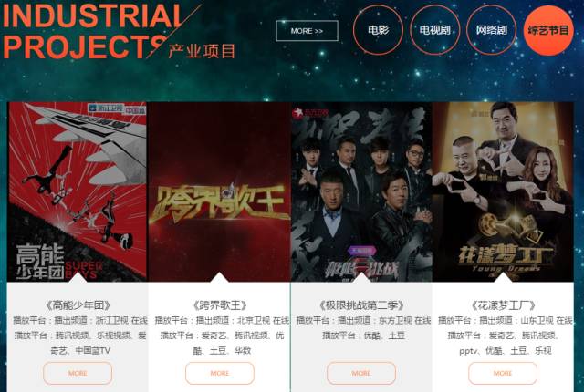The image size is (584, 392).
Task: Click the MORE >> button in header
Action: coord(307,31)
